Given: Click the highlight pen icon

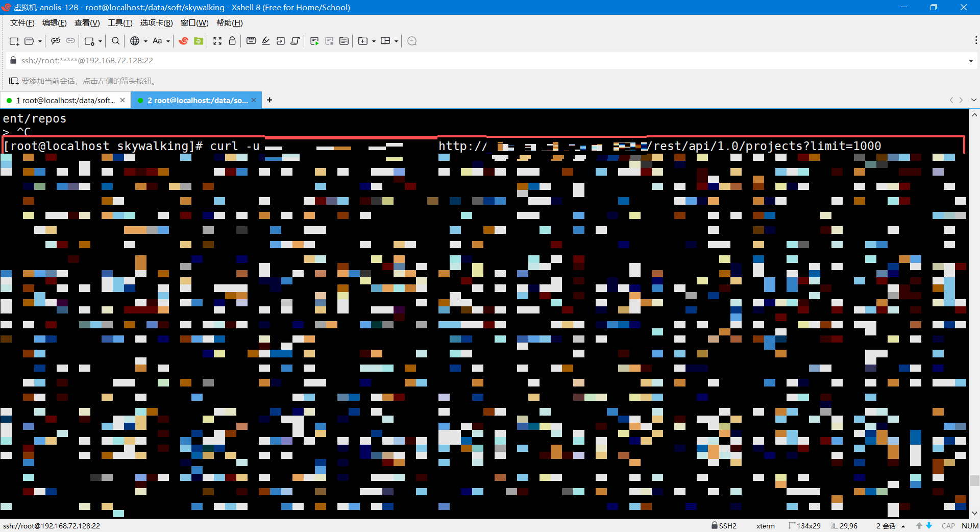Looking at the screenshot, I should pos(266,41).
